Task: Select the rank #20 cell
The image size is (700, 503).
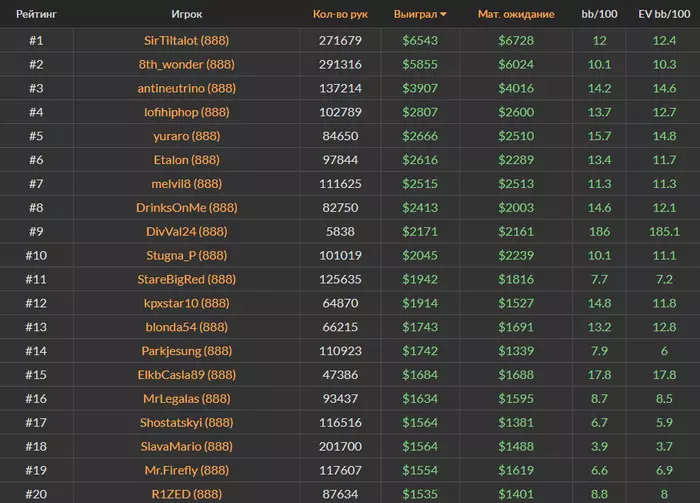Action: tap(36, 494)
